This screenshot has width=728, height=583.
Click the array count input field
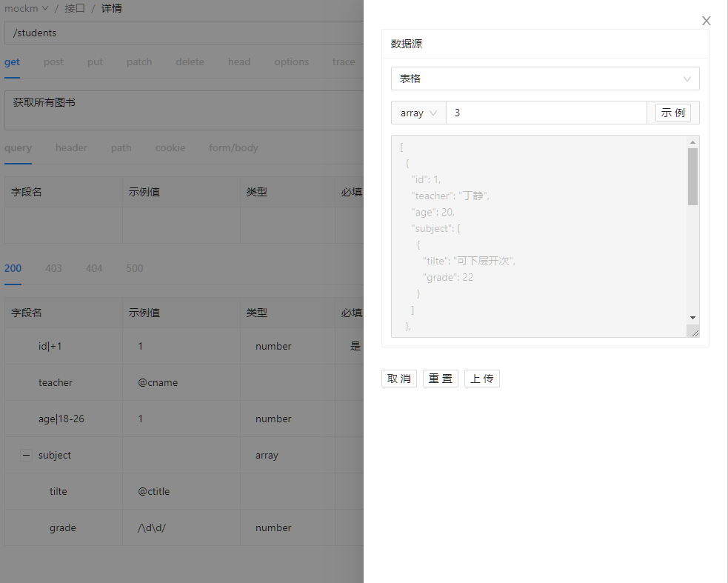[546, 113]
